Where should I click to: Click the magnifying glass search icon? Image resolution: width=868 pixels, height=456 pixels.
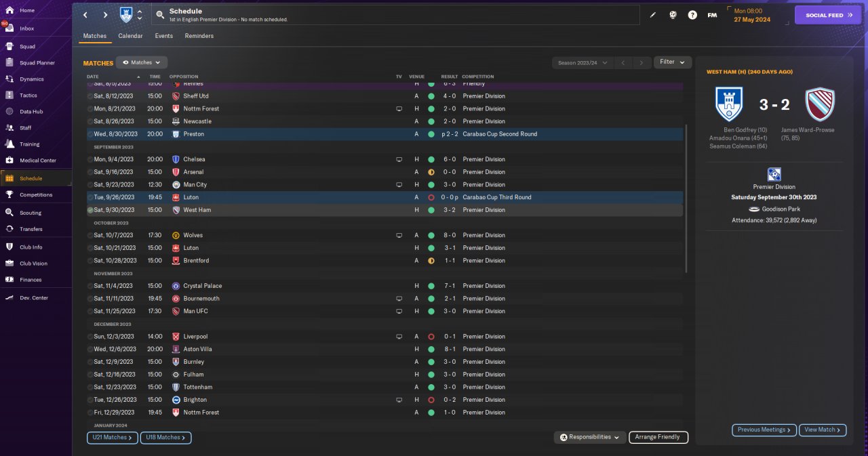click(159, 14)
